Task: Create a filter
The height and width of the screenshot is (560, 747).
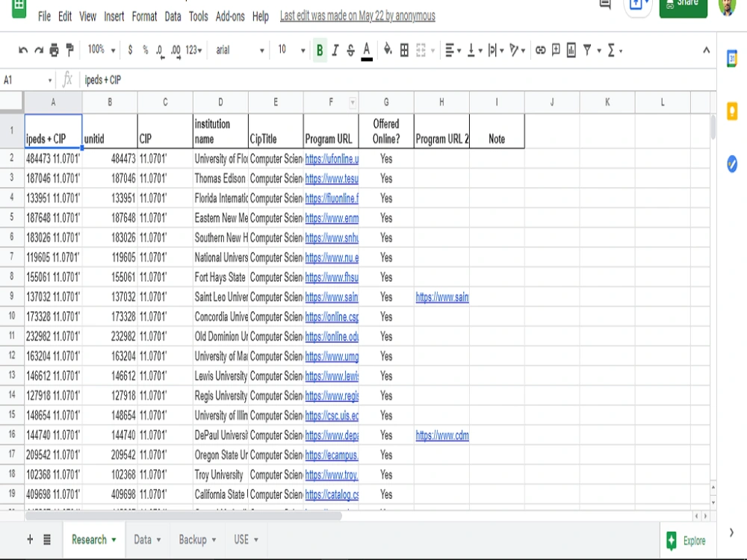Action: tap(587, 50)
